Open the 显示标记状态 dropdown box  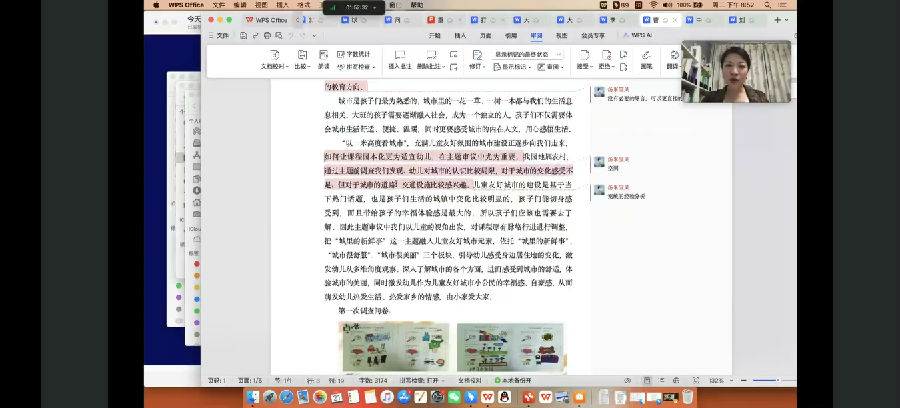coord(528,54)
